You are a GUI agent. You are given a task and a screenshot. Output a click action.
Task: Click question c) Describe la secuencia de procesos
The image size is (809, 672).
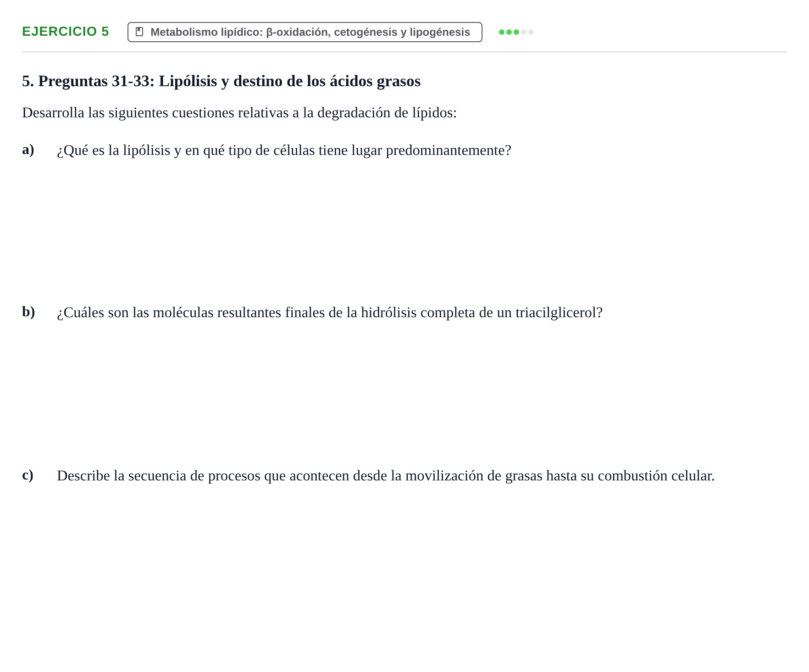pyautogui.click(x=386, y=476)
